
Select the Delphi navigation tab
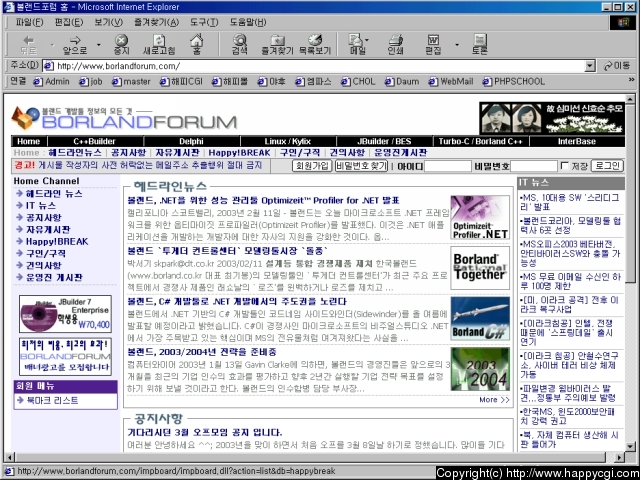click(x=191, y=141)
